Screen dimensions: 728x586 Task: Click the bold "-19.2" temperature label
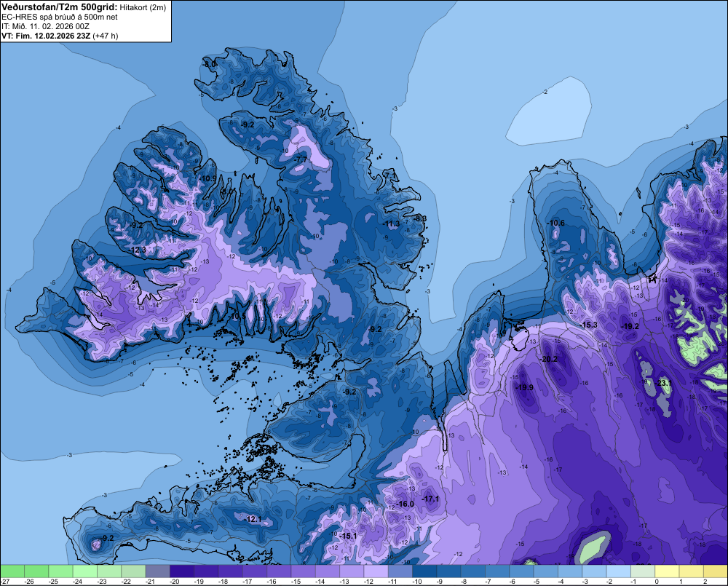[x=630, y=326]
